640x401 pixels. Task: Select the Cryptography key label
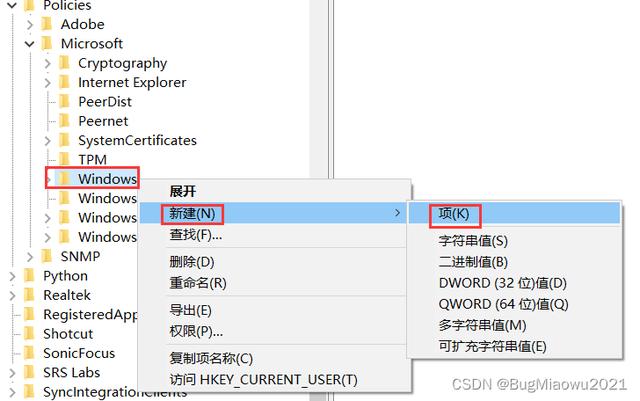[x=122, y=63]
